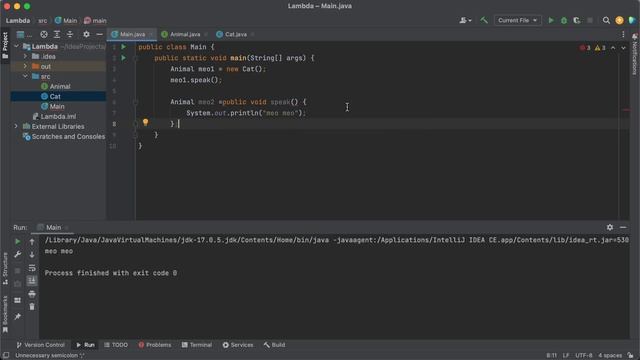Go to the next highlighted error arrow

[623, 48]
